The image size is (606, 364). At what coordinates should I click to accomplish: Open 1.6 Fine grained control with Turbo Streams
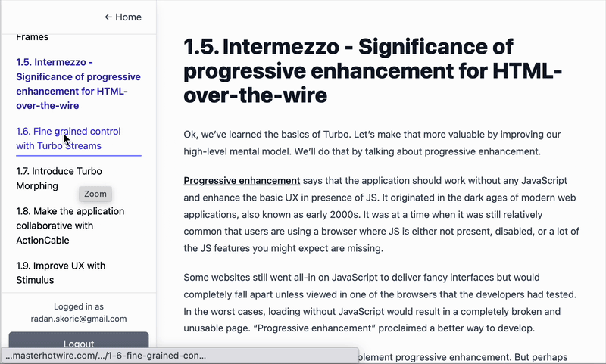[x=68, y=138]
